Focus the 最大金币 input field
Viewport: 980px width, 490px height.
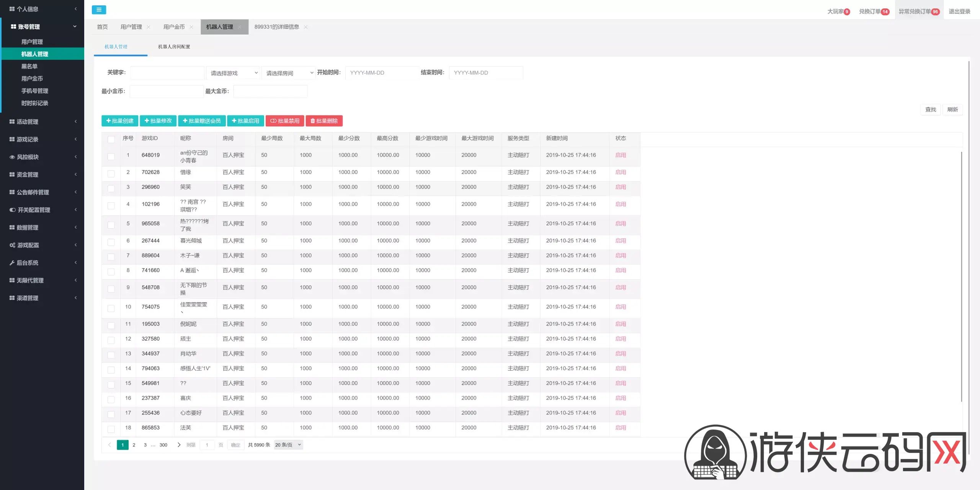[x=270, y=92]
